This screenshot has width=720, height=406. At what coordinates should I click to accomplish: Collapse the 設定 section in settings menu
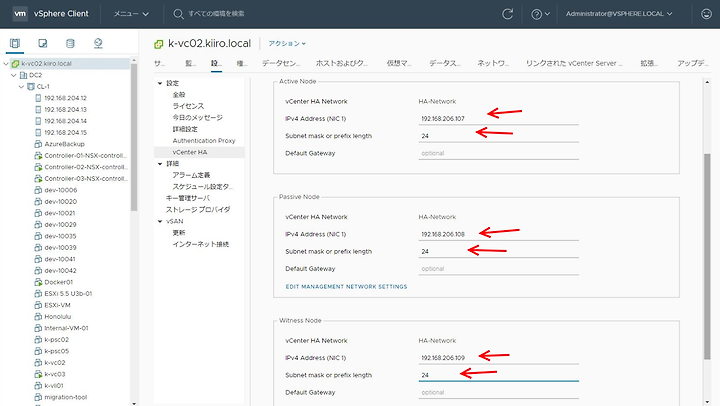point(160,83)
